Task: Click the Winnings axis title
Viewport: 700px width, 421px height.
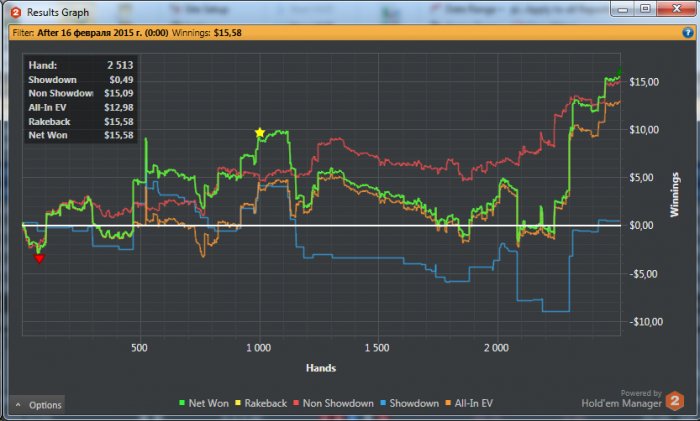Action: click(x=675, y=195)
